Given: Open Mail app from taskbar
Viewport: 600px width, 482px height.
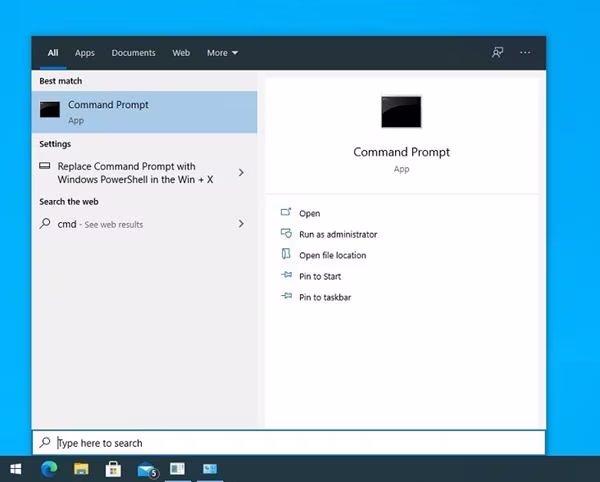Looking at the screenshot, I should click(147, 470).
